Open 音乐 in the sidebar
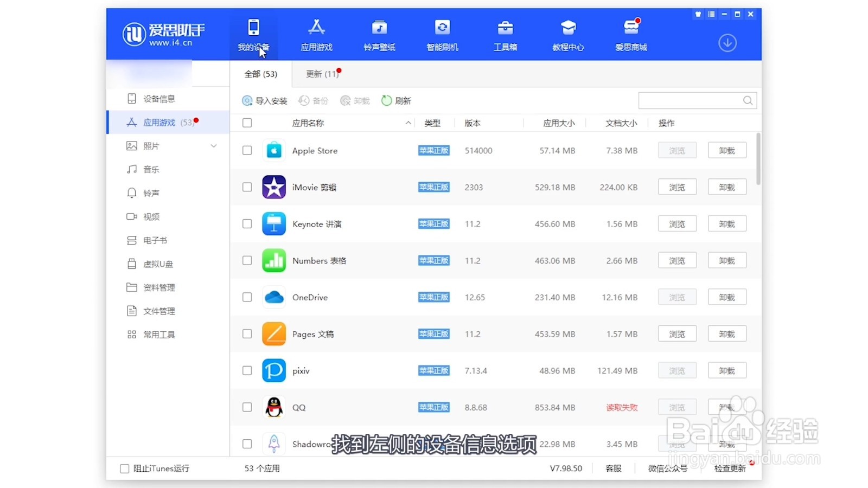The width and height of the screenshot is (868, 488). click(x=168, y=169)
